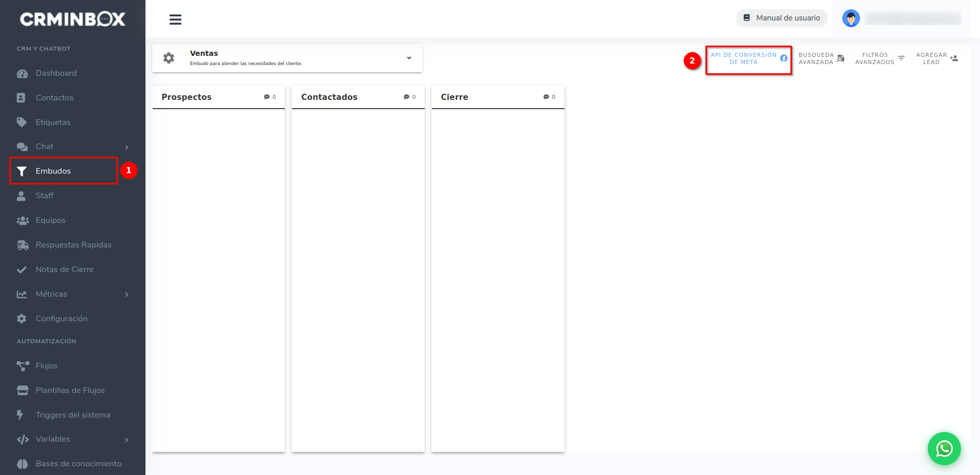
Task: Open the Ventas funnel settings gear
Action: tap(169, 58)
